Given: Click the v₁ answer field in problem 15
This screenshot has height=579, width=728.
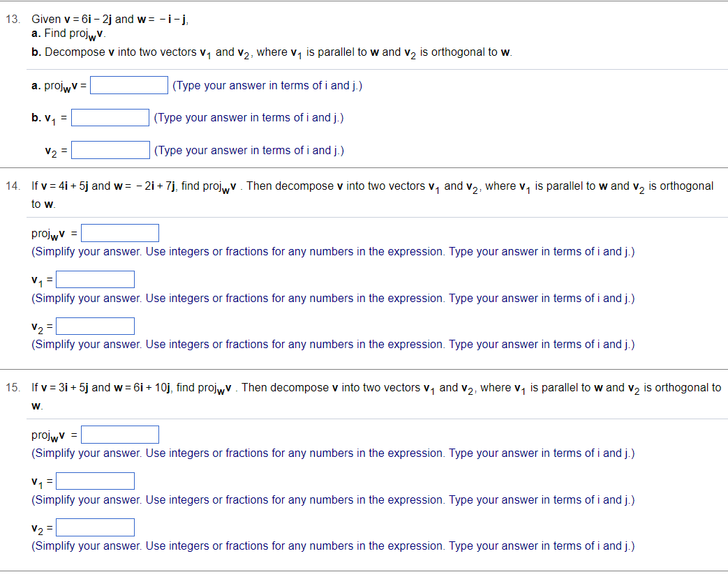Looking at the screenshot, I should (95, 481).
